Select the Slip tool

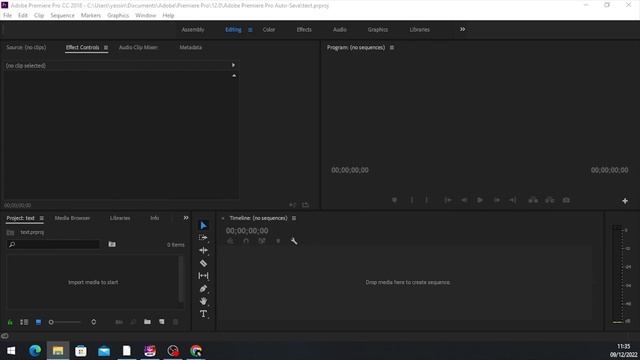pyautogui.click(x=203, y=276)
